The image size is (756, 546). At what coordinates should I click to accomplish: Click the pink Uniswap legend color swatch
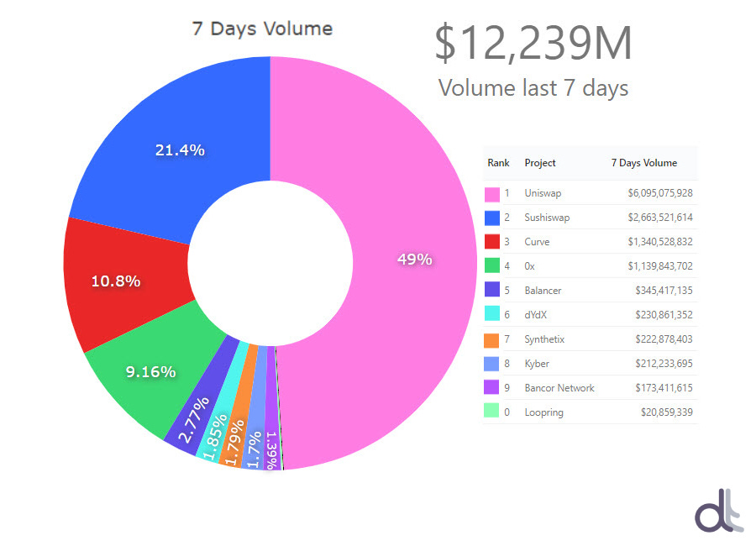491,194
